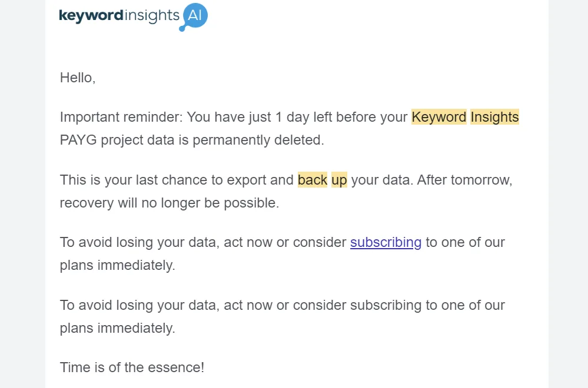This screenshot has height=388, width=588.
Task: Click plans immediately below the subscribing link
Action: [117, 265]
